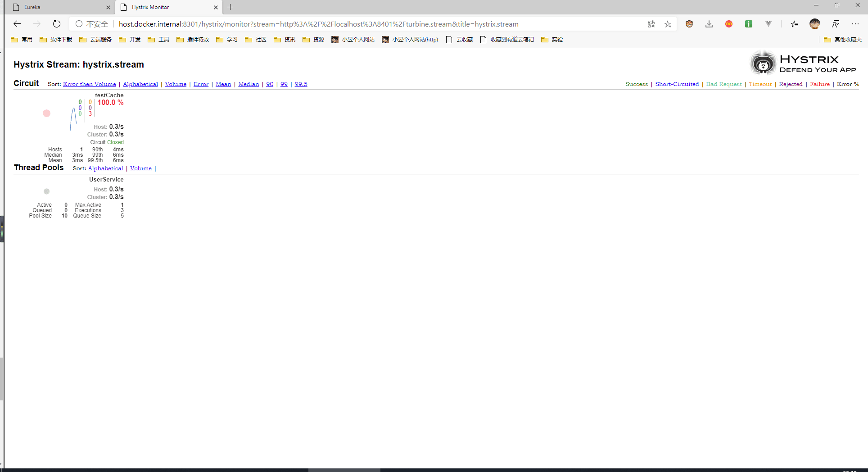Click the tiger-face extension icon
Viewport: 868px width, 472px height.
pos(689,24)
